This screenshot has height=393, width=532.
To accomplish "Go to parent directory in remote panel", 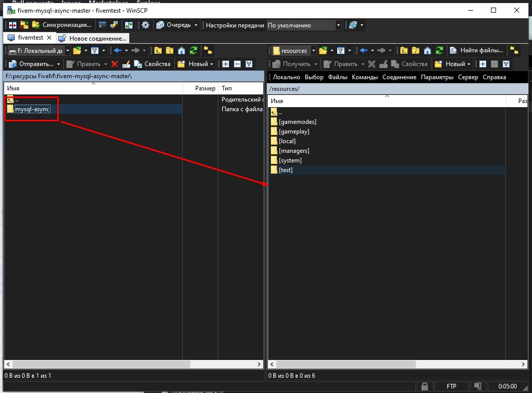I will [x=404, y=50].
